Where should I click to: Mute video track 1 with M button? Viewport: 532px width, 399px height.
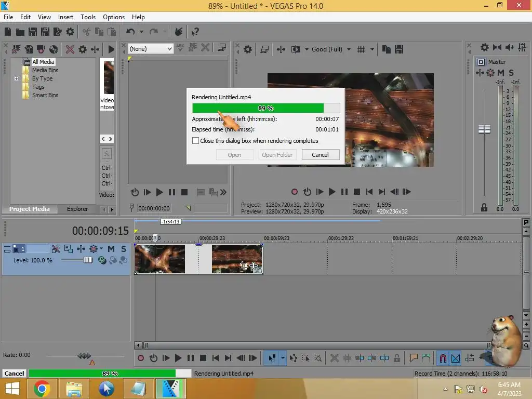pos(111,249)
